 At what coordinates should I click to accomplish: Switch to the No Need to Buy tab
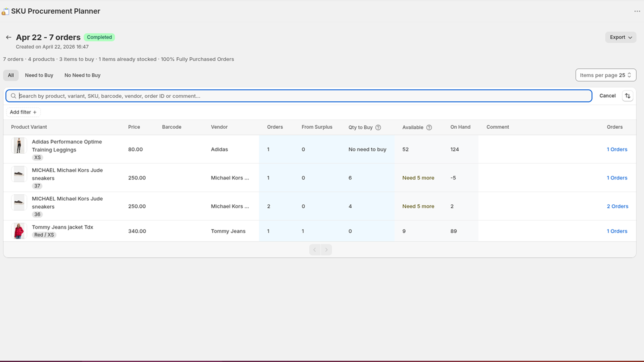(82, 75)
